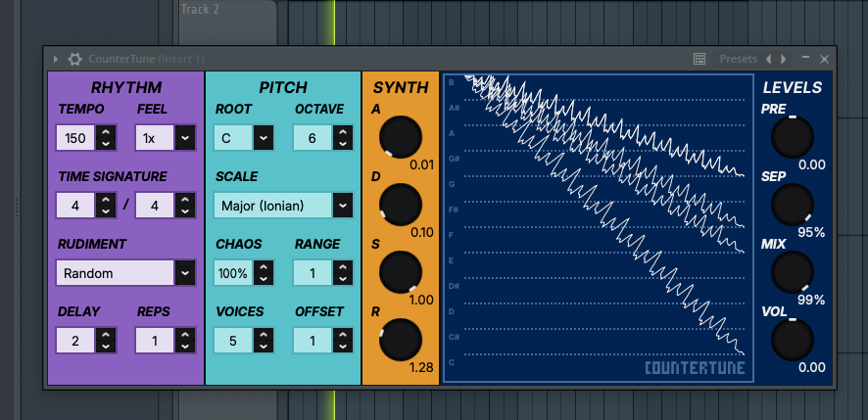Click the PRE level knob
868x420 pixels.
pyautogui.click(x=793, y=137)
